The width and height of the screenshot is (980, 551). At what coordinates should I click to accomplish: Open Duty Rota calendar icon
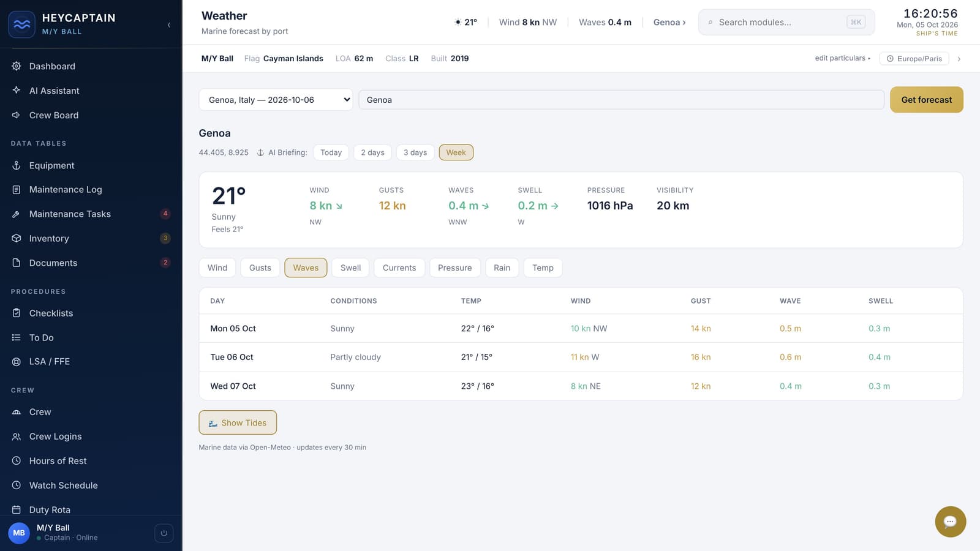point(17,509)
